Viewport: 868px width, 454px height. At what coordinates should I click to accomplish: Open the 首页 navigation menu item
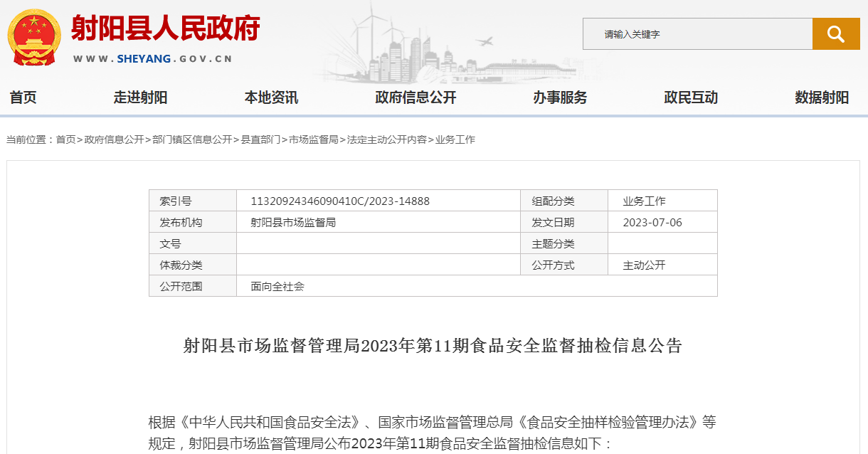point(23,98)
